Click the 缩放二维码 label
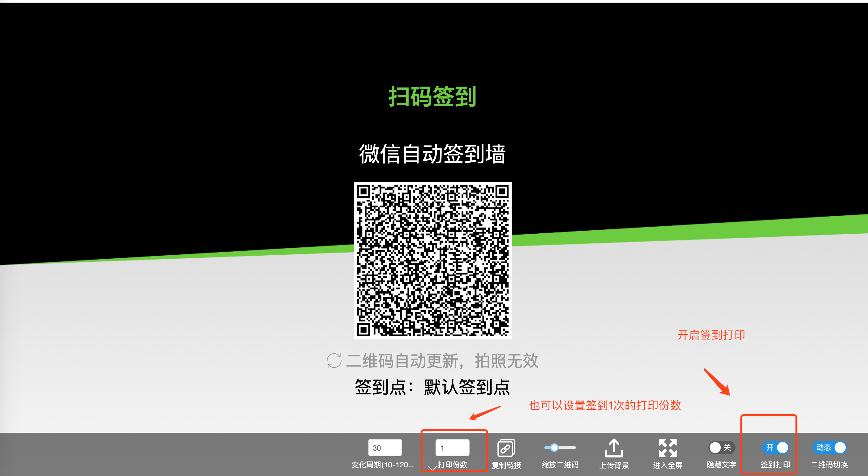This screenshot has width=868, height=476. point(560,465)
